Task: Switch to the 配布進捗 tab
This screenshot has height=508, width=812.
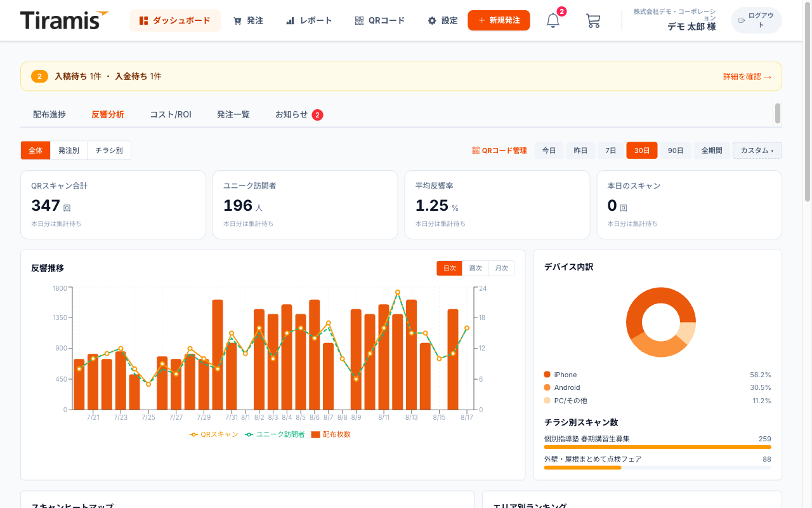Action: [x=49, y=115]
